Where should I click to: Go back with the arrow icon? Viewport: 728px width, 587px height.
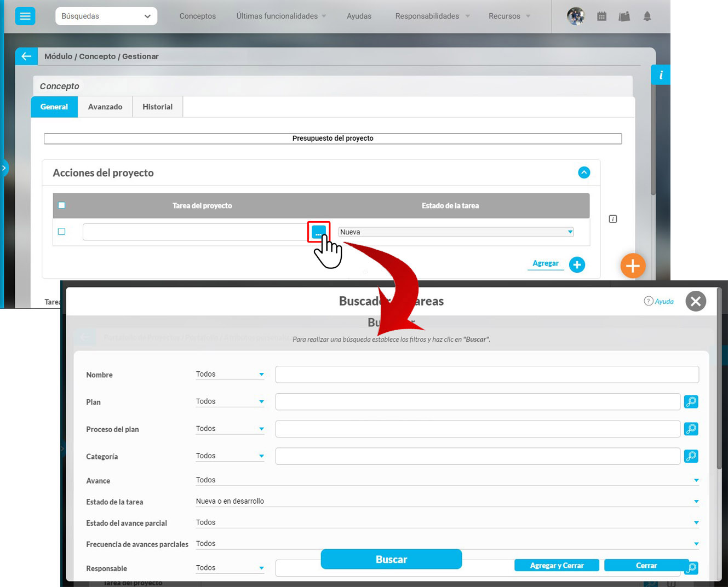coord(26,56)
